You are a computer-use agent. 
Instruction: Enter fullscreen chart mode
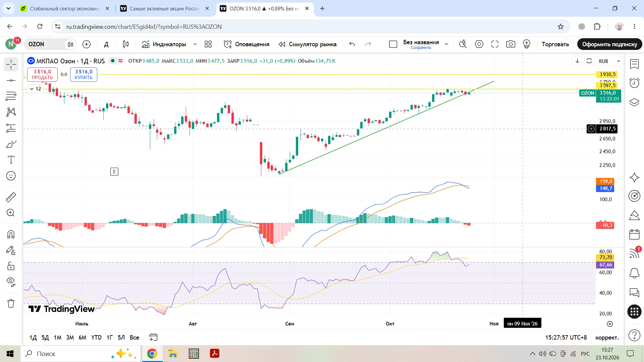click(495, 44)
